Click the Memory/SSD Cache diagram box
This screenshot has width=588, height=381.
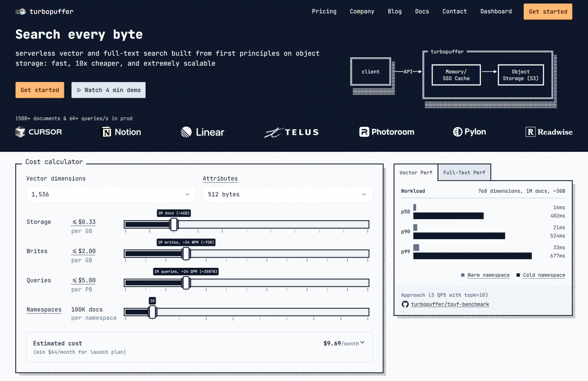pos(456,75)
